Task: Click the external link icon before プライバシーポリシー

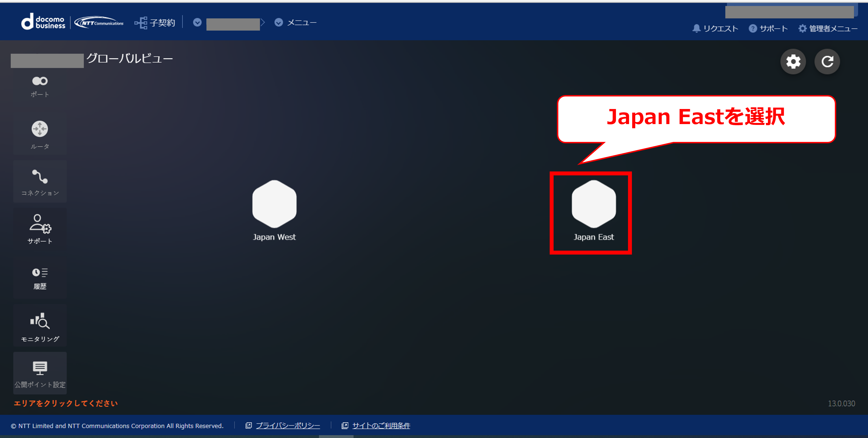Action: (249, 425)
